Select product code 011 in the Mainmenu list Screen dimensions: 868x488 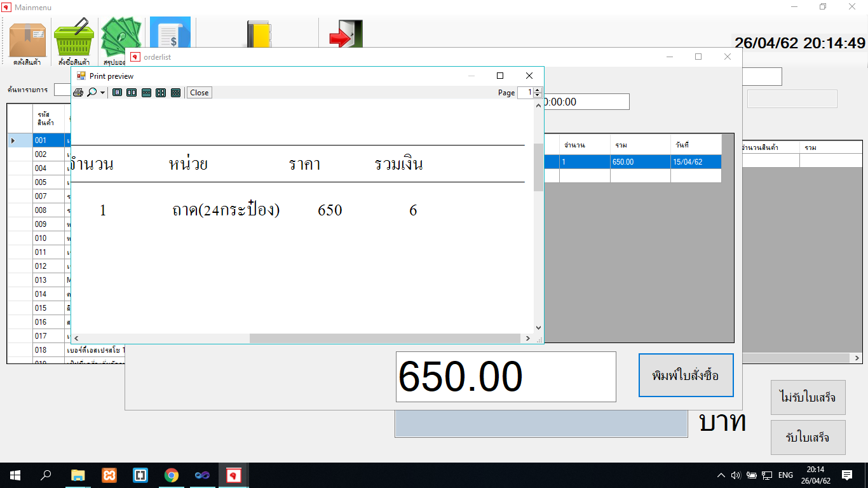tap(48, 252)
